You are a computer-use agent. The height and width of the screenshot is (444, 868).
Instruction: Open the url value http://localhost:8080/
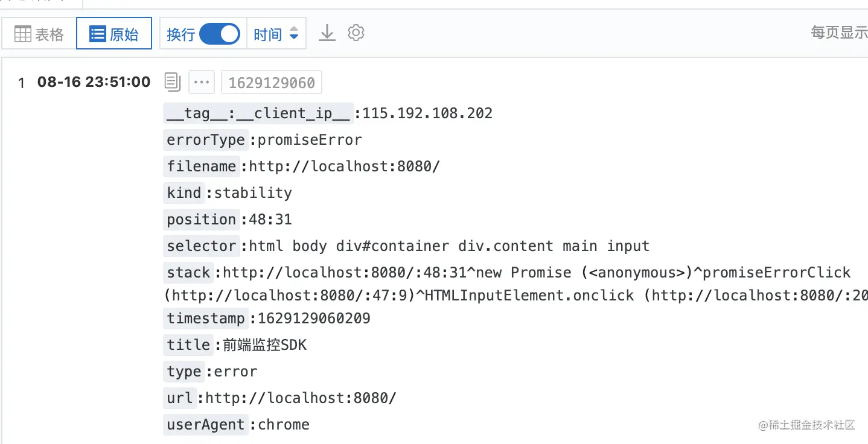pyautogui.click(x=301, y=398)
